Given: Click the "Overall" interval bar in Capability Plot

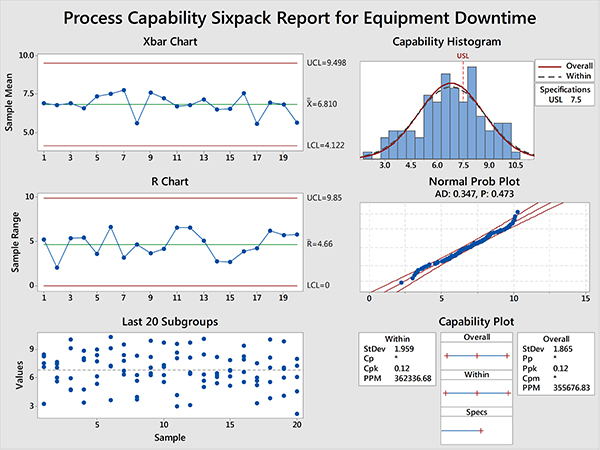Looking at the screenshot, I should click(477, 356).
